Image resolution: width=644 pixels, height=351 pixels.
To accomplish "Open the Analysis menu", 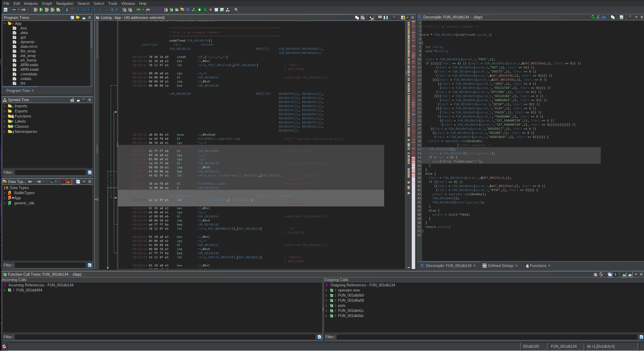I will [x=31, y=3].
